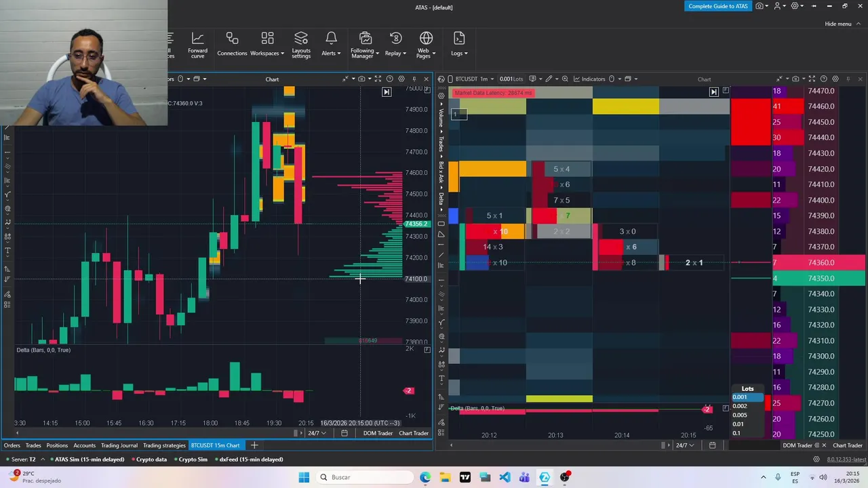Screen dimensions: 868x488
Task: Click the fullscreen icon of left chart
Action: [x=378, y=79]
